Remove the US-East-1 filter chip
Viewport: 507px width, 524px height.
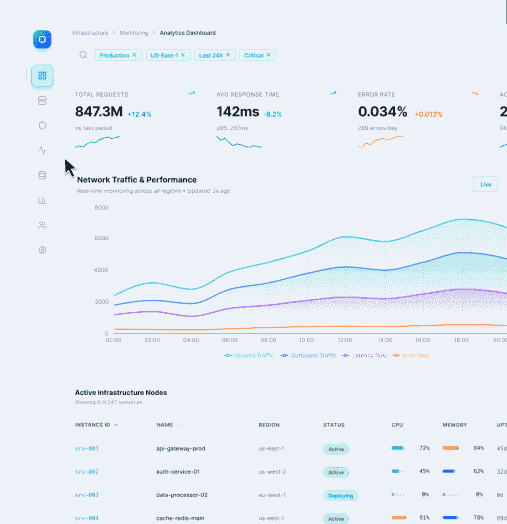pyautogui.click(x=183, y=55)
